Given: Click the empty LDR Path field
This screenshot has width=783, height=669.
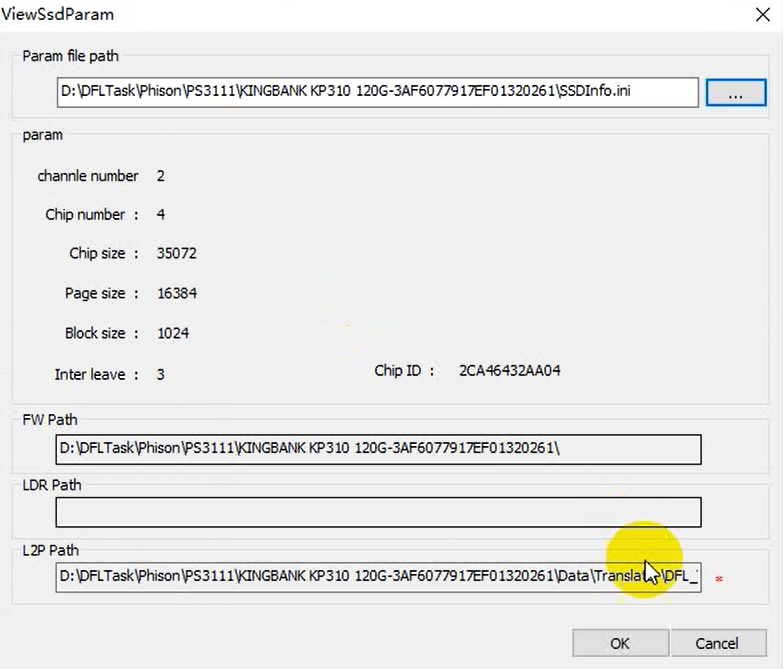Looking at the screenshot, I should [x=378, y=513].
